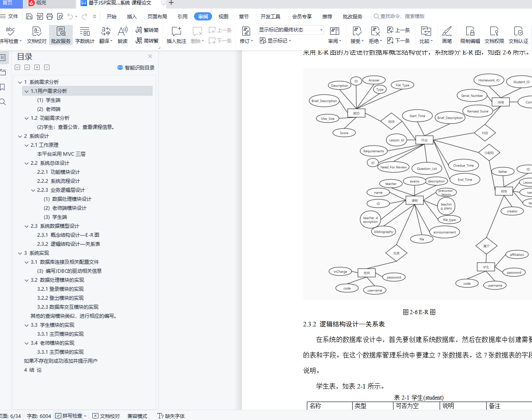
Task: Open the 文件 menu
Action: click(9, 16)
